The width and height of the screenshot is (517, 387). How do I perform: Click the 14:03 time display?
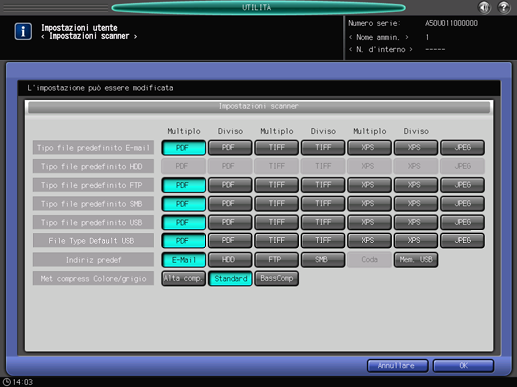click(23, 382)
